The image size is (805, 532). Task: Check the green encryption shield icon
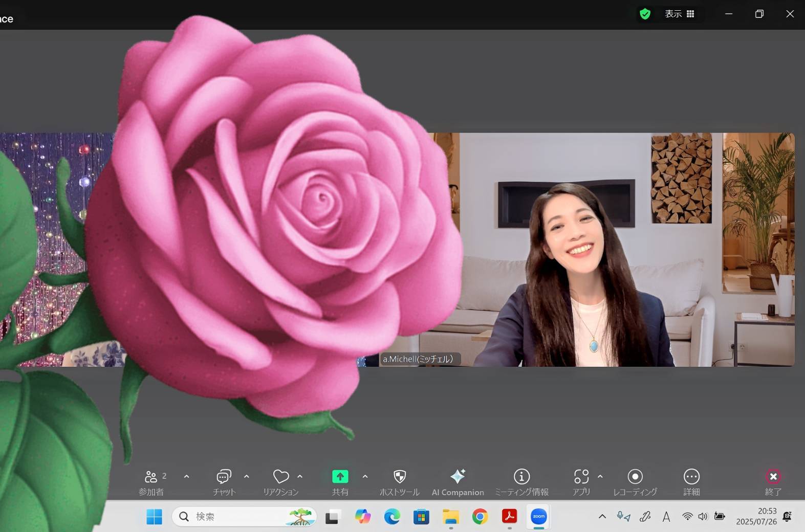[x=645, y=14]
